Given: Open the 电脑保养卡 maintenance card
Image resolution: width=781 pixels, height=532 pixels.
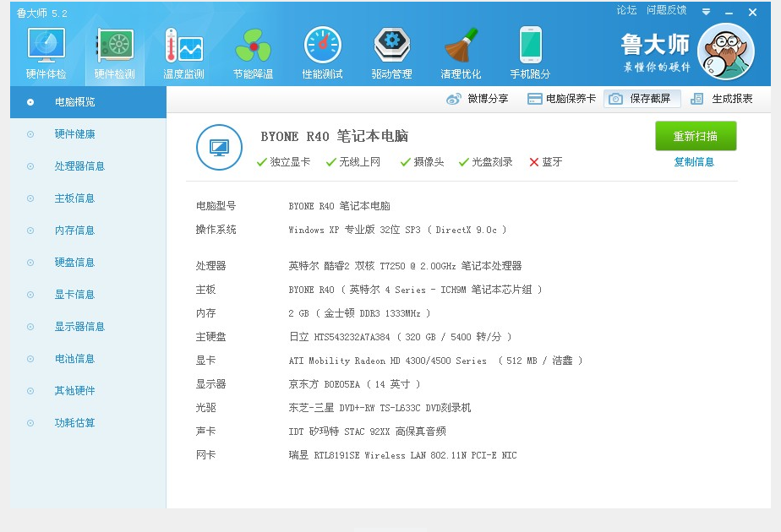Looking at the screenshot, I should pos(561,99).
